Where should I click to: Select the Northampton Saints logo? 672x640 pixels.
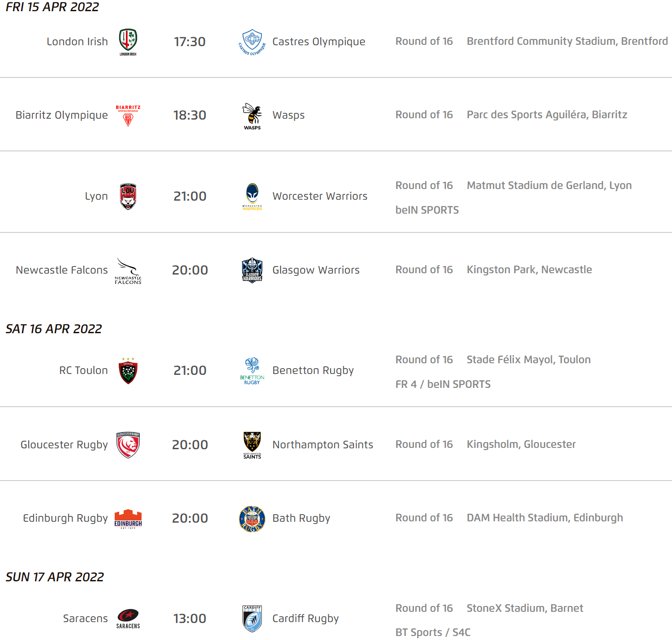[x=252, y=445]
